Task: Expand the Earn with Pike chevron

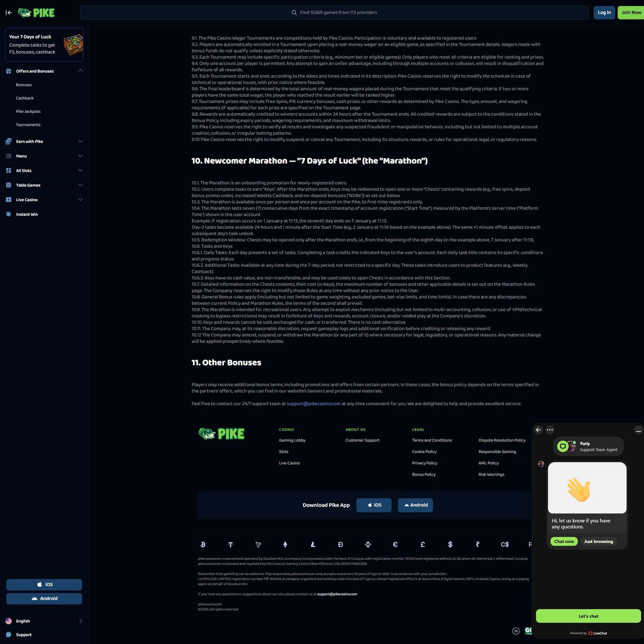Action: 80,141
